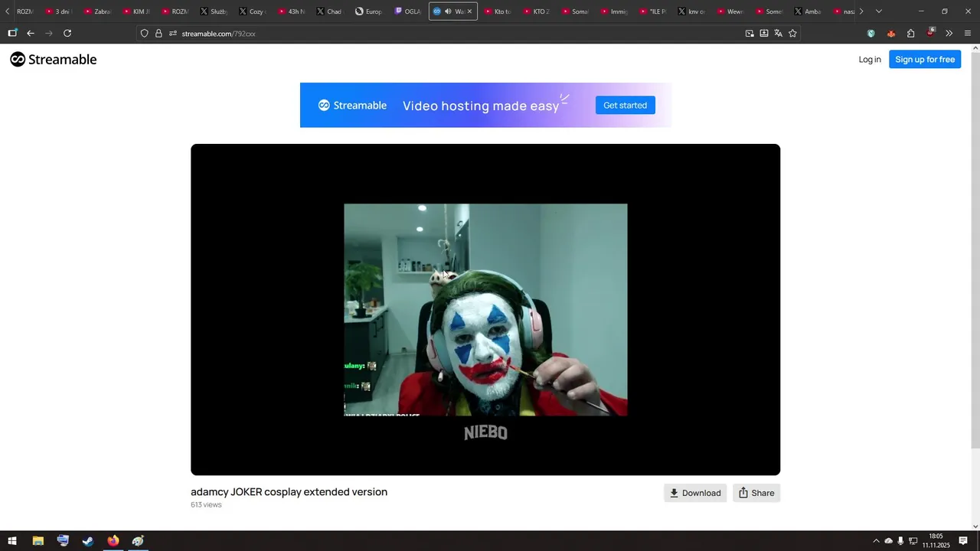Open the notification center
The image size is (980, 551).
point(963,541)
